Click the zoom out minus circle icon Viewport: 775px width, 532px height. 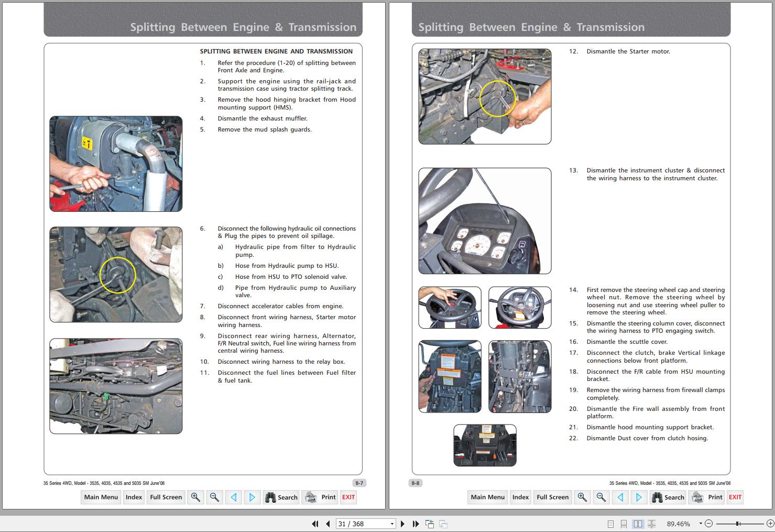(708, 524)
